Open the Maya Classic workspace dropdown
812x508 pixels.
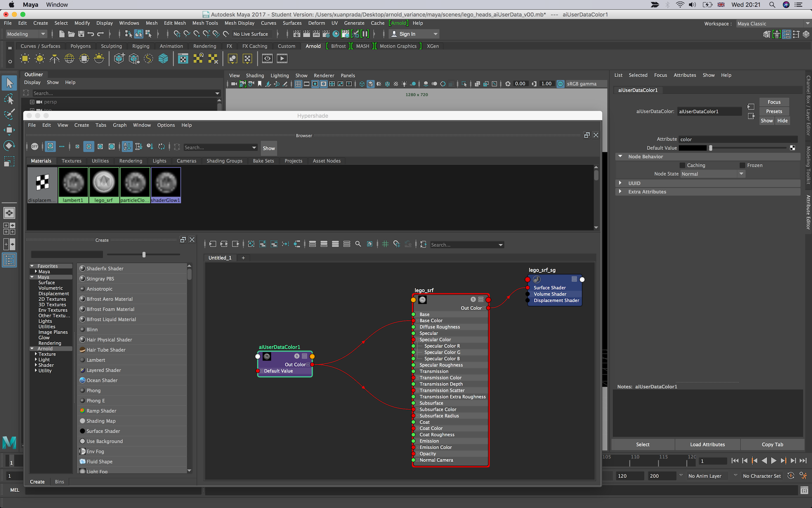click(x=773, y=24)
